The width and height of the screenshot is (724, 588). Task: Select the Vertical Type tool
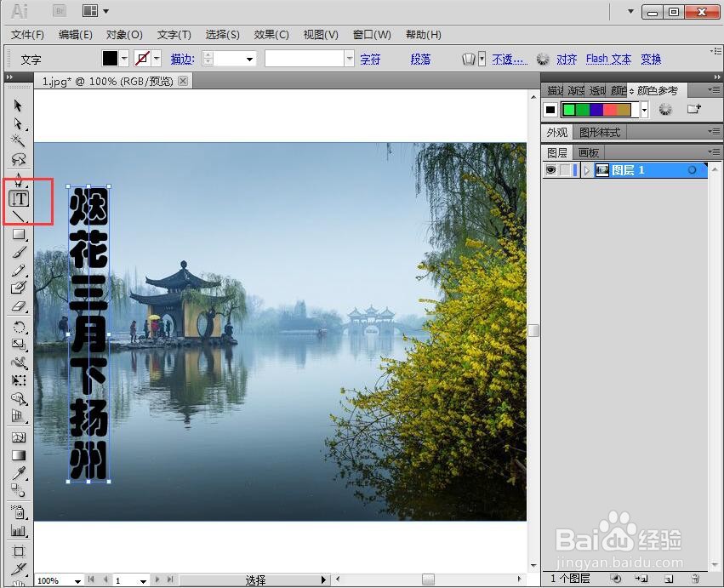(x=19, y=198)
